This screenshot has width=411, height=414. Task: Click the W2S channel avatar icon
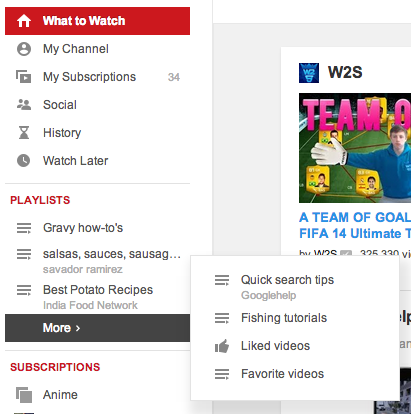pyautogui.click(x=309, y=73)
